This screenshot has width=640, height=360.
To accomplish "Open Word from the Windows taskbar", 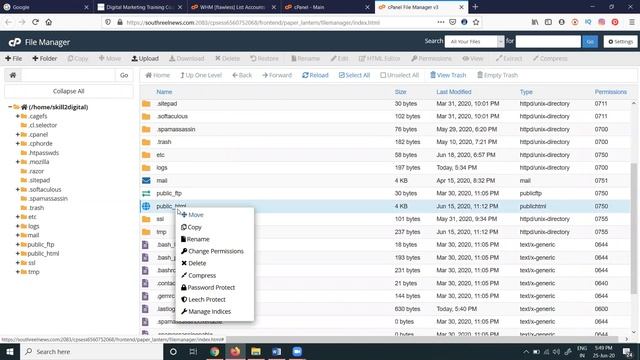I will click(276, 351).
